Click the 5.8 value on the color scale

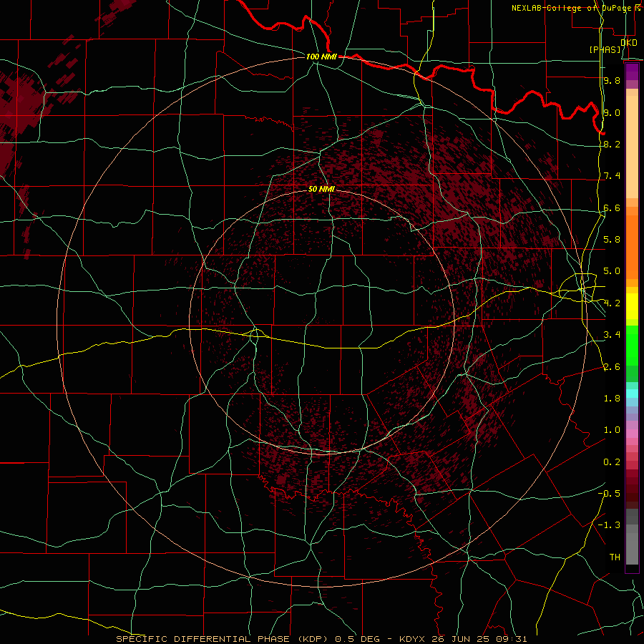pyautogui.click(x=612, y=240)
